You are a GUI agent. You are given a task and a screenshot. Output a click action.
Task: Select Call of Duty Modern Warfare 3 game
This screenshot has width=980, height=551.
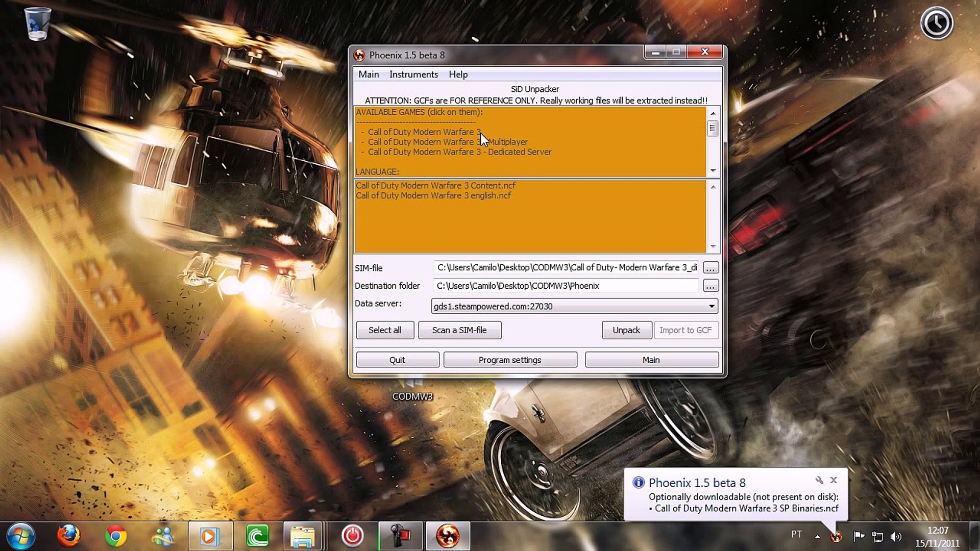pyautogui.click(x=424, y=132)
